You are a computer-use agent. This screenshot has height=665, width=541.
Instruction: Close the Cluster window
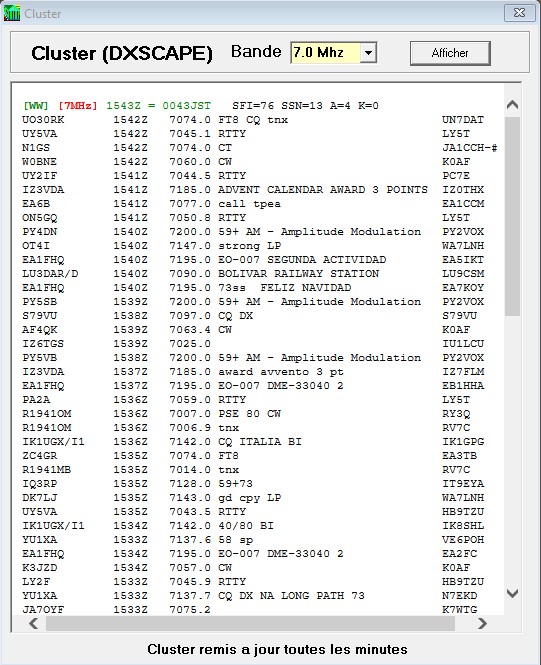[x=519, y=13]
